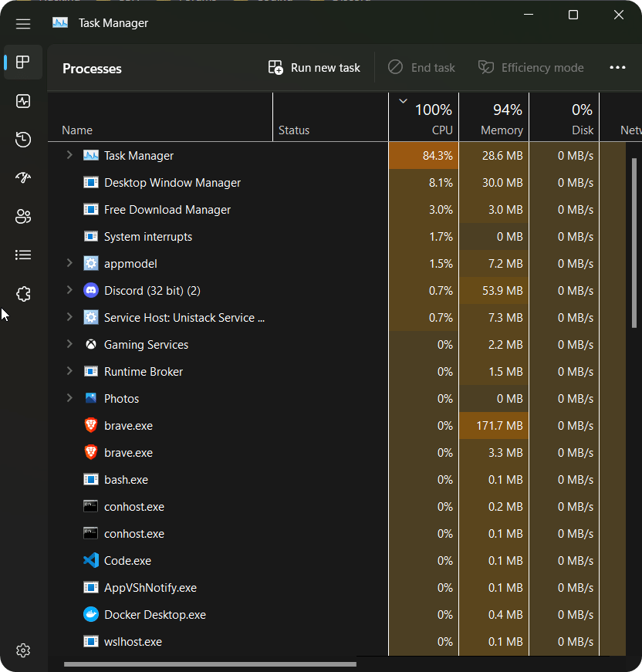The height and width of the screenshot is (672, 642).
Task: Minimize the Task Manager window
Action: coord(529,15)
